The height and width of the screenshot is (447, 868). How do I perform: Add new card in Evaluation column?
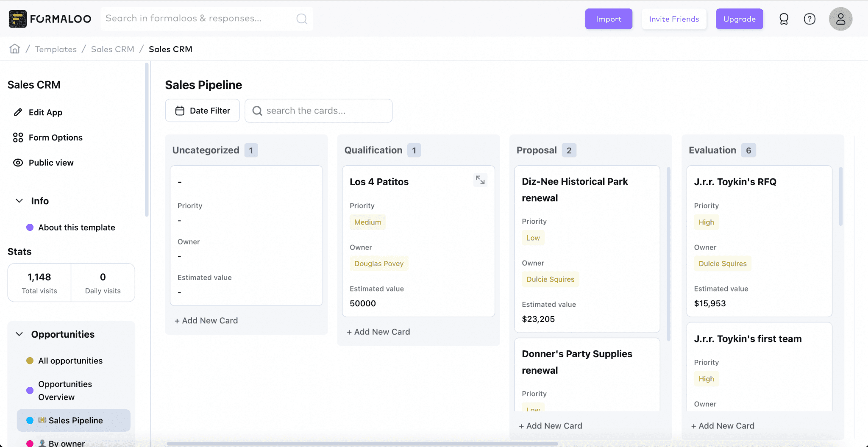click(x=722, y=426)
